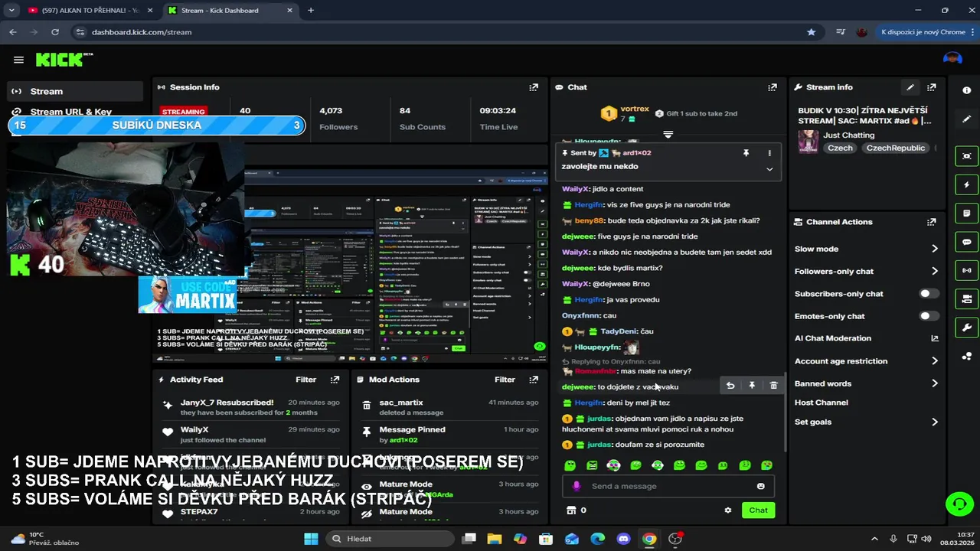Switch to the YouTube browser tab
Viewport: 980px width, 551px height.
point(90,11)
